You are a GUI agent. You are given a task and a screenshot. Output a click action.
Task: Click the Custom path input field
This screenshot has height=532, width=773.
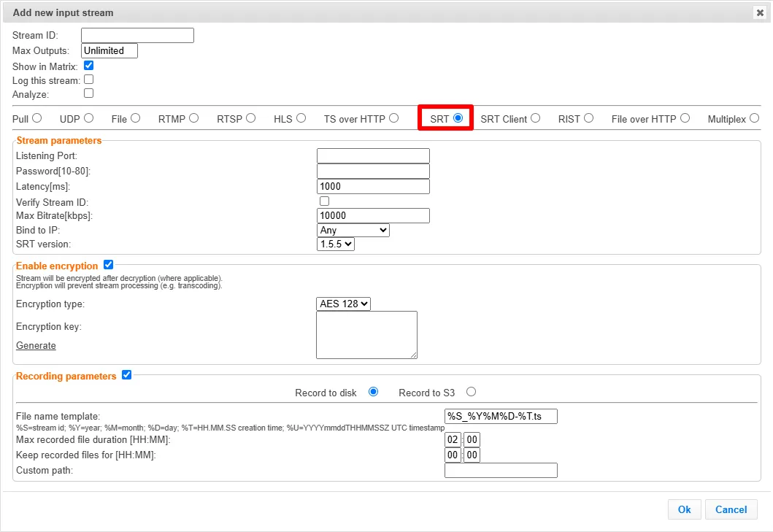click(x=501, y=471)
